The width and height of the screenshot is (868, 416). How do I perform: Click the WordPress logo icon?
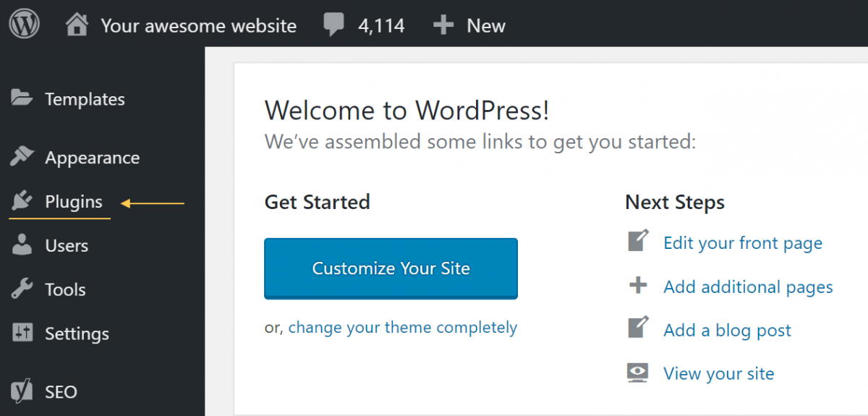[24, 24]
